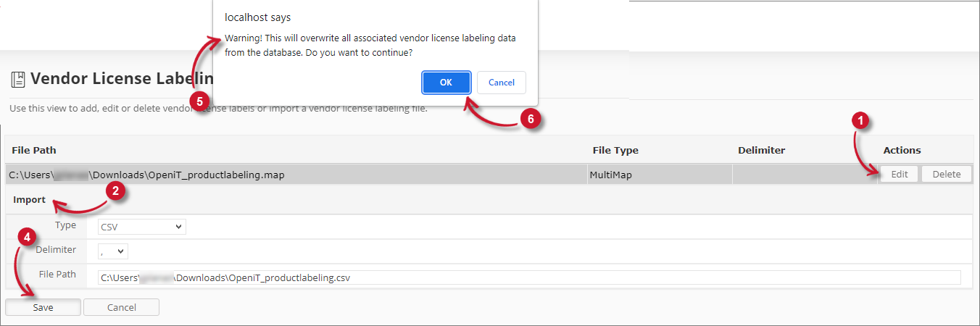
Task: Click Delete for the MultiMap file row
Action: coord(946,174)
